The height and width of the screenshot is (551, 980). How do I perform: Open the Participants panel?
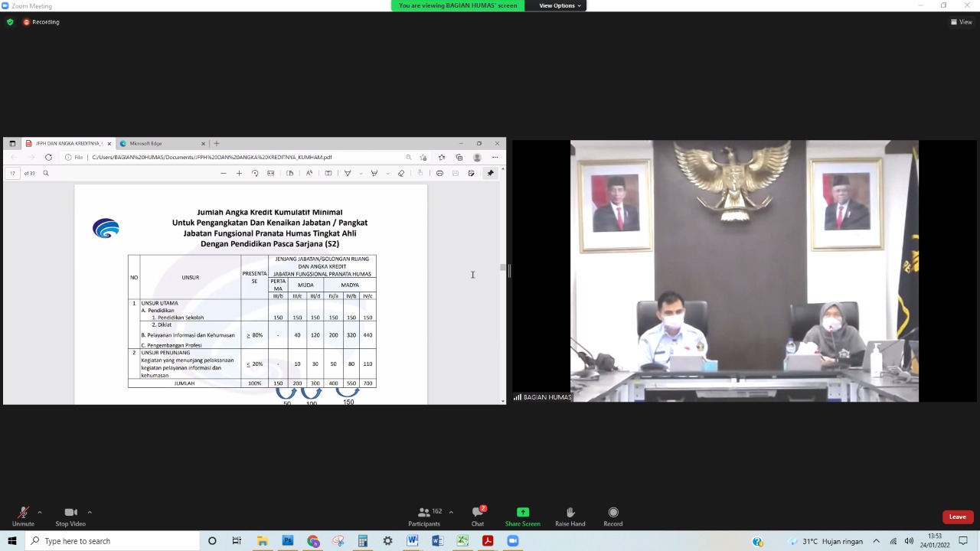424,513
